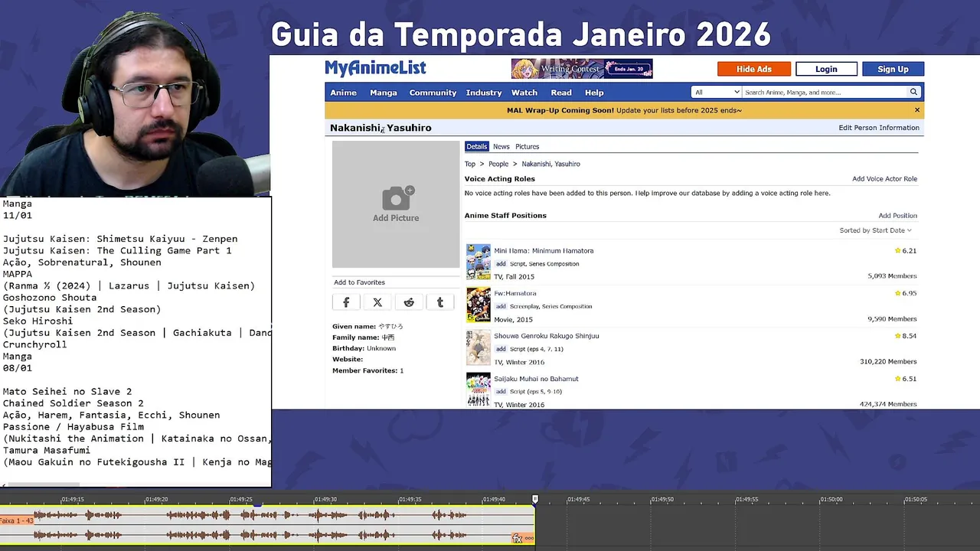Click add button under Mini Hama
This screenshot has width=980, height=551.
(x=501, y=264)
